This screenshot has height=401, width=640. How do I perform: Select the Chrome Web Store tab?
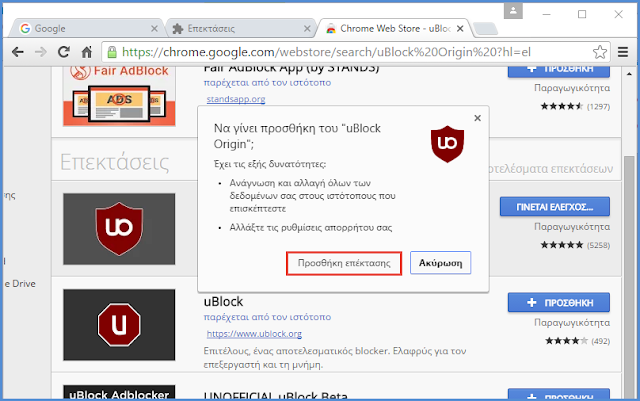pos(394,29)
